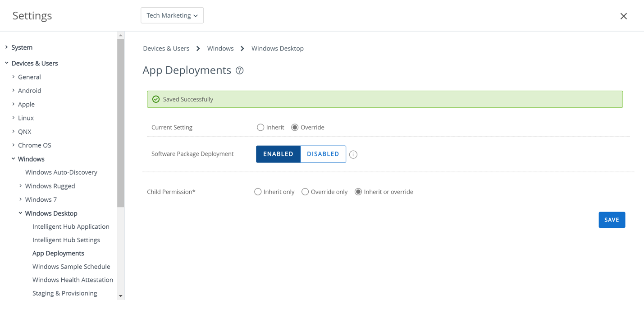This screenshot has width=644, height=314.
Task: Click the Devices & Users breadcrumb arrow
Action: (x=198, y=48)
